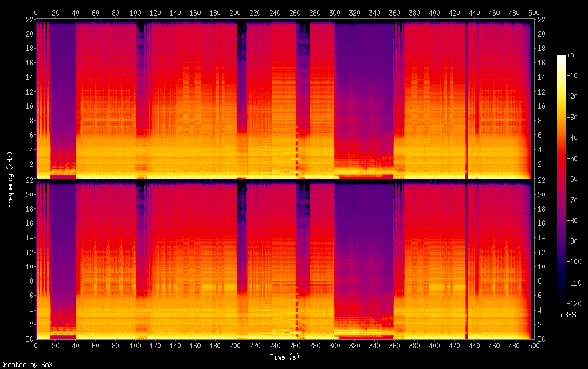Click the "Frequency (kHz)" axis label
The image size is (588, 369).
[x=10, y=179]
